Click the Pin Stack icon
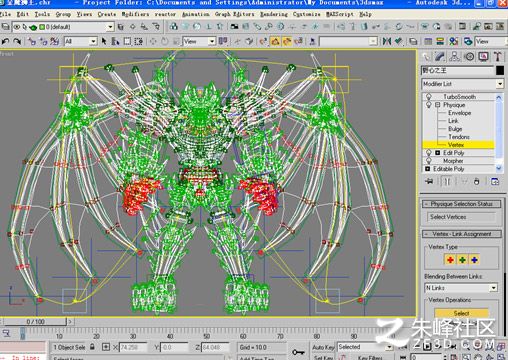 429,182
